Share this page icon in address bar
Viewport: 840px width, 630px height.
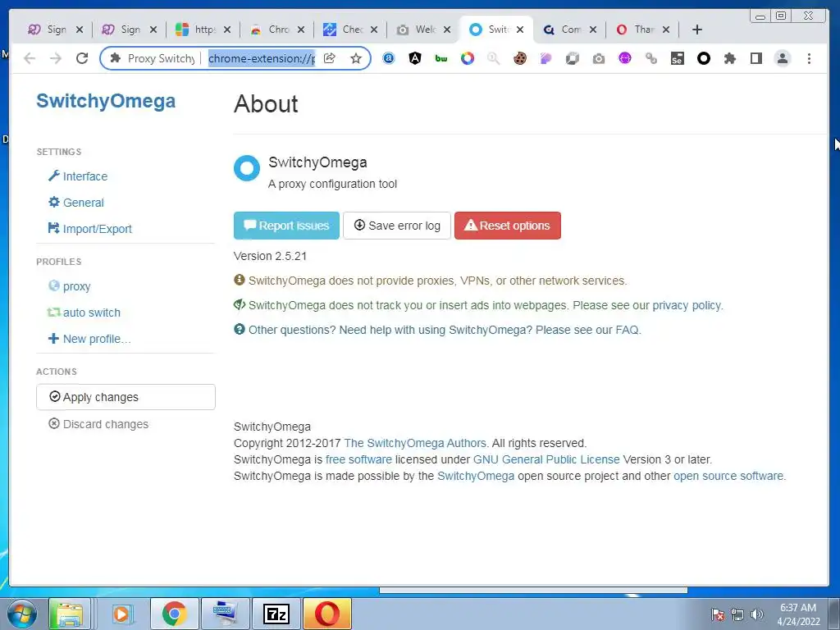[330, 58]
